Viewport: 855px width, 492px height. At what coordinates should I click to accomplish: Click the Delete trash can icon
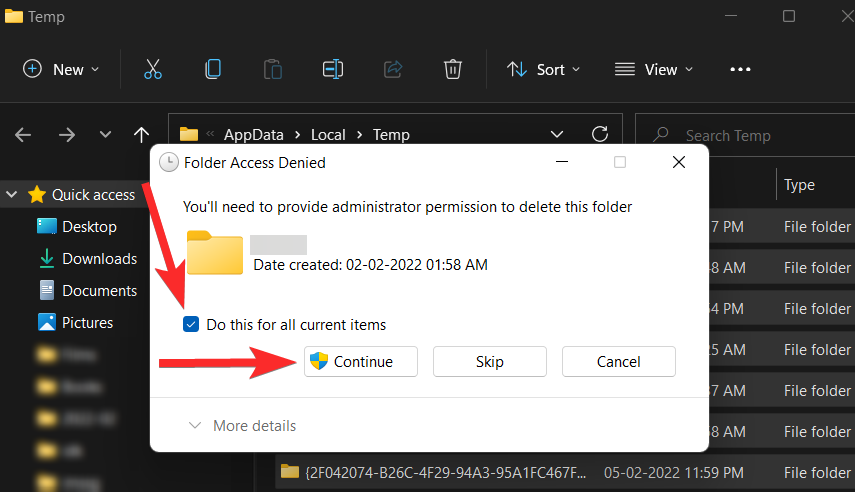[453, 69]
